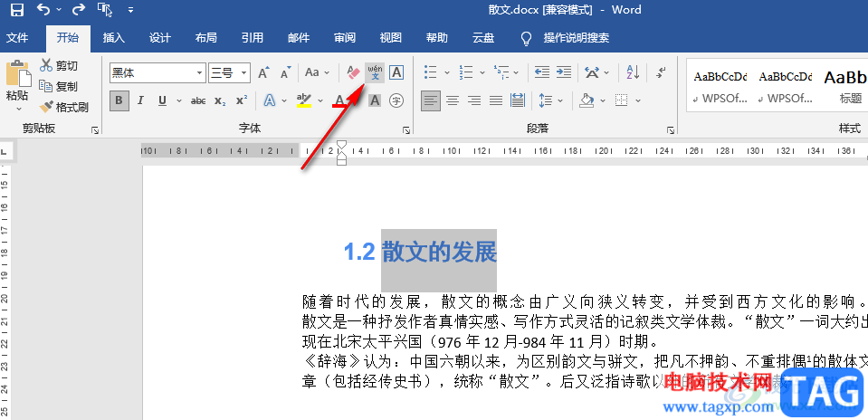This screenshot has height=420, width=868.
Task: Click 剪切 to cut selection
Action: pos(59,66)
